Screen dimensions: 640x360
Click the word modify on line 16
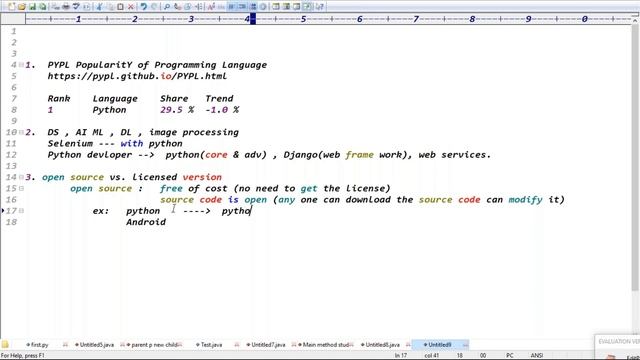[525, 200]
